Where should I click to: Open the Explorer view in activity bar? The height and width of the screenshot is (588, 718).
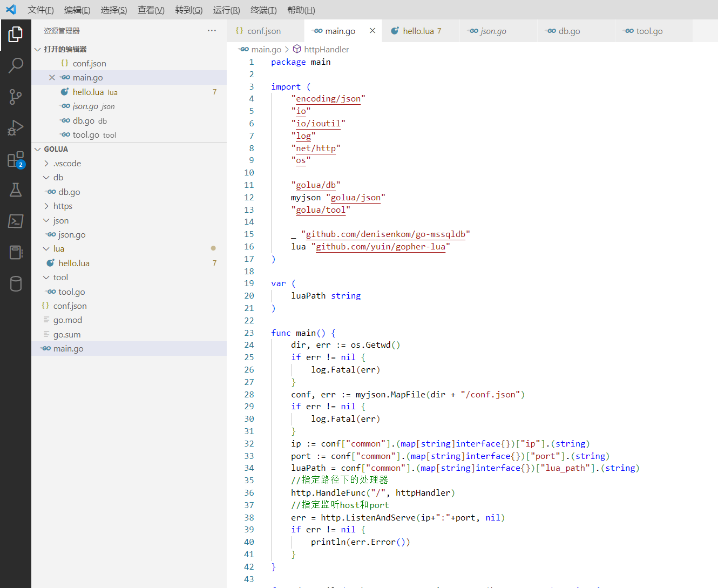coord(16,35)
